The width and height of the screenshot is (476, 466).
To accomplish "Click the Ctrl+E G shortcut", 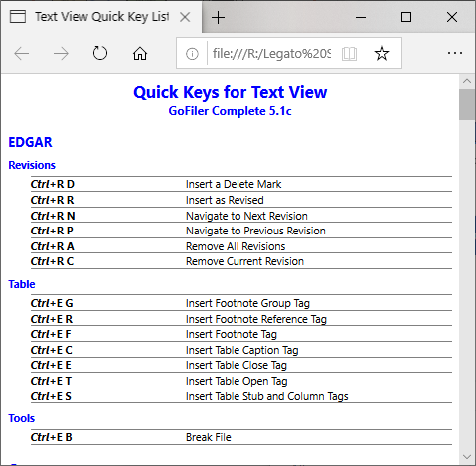I will (52, 303).
